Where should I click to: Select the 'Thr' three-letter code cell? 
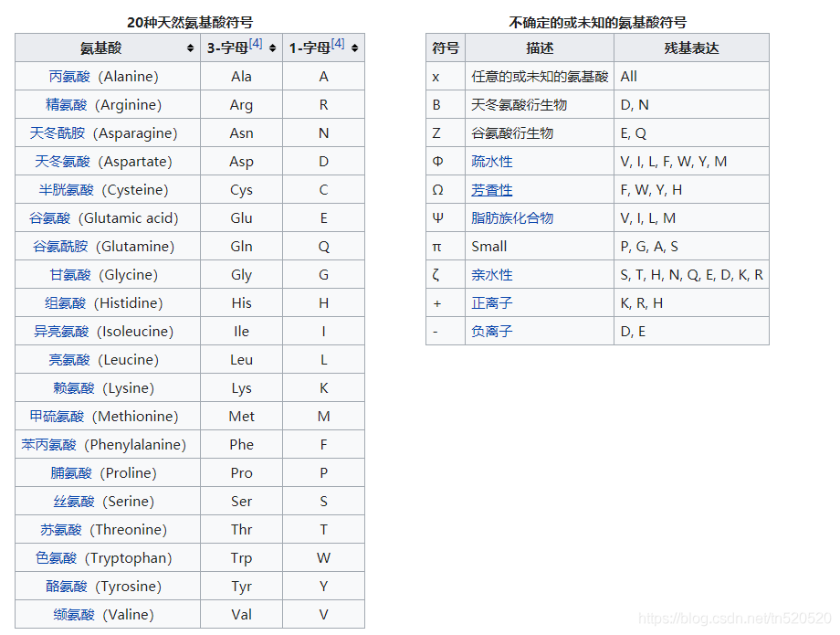(x=242, y=530)
